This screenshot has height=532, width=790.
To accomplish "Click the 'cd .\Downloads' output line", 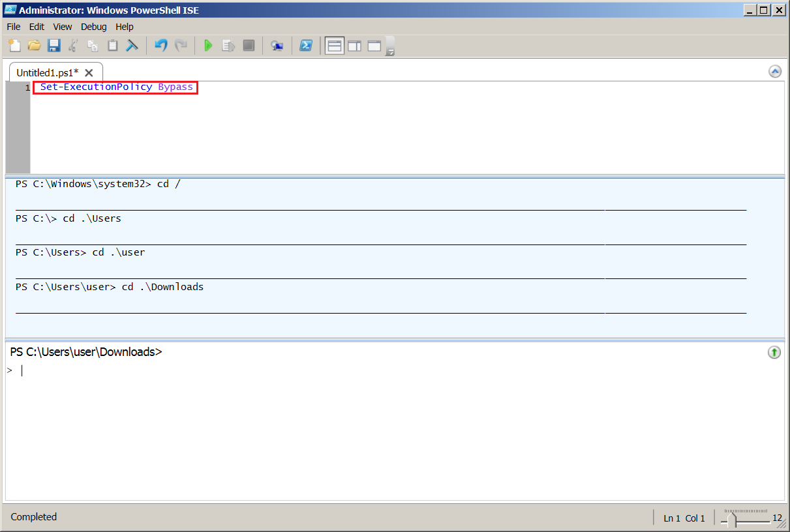I will coord(110,287).
